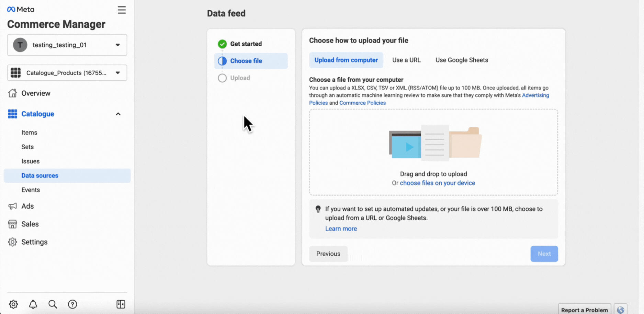The image size is (644, 314).
Task: Click the Meta logo
Action: 21,9
